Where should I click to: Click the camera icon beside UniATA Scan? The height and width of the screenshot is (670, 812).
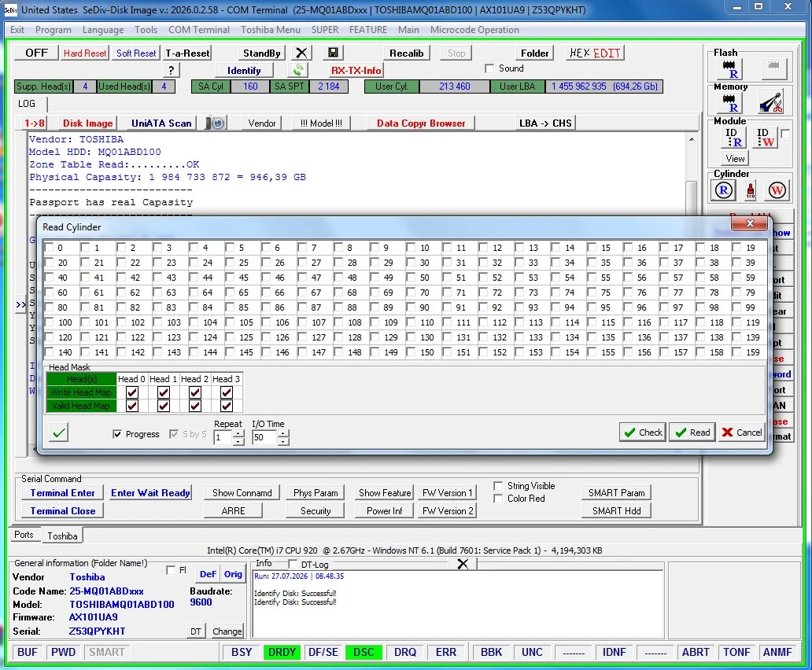216,123
